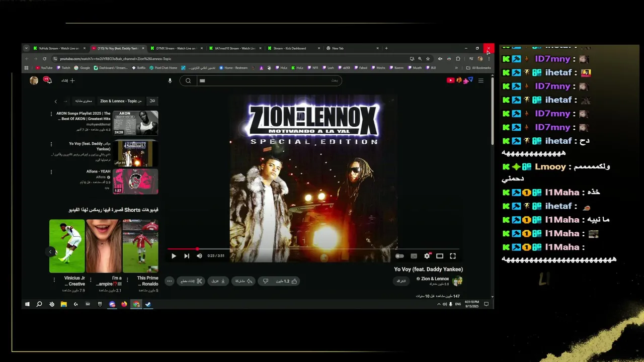Play the Yo Voy video
The height and width of the screenshot is (362, 644).
click(174, 256)
